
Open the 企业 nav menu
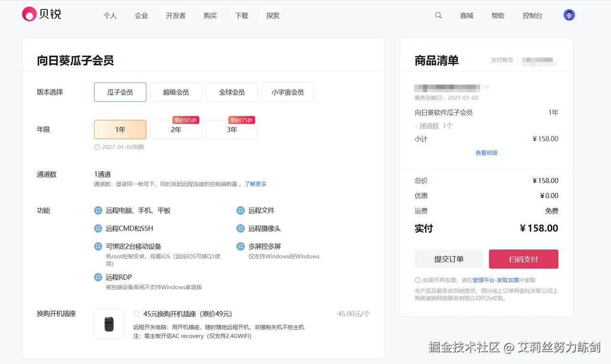142,16
